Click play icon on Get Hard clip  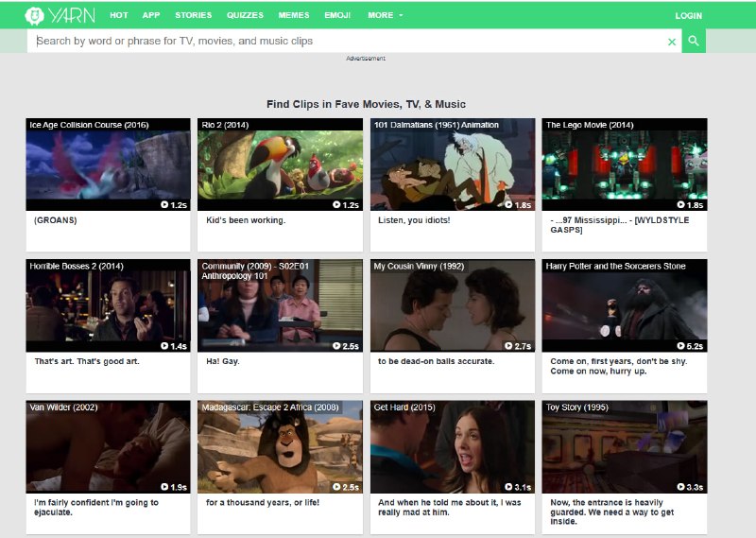508,487
